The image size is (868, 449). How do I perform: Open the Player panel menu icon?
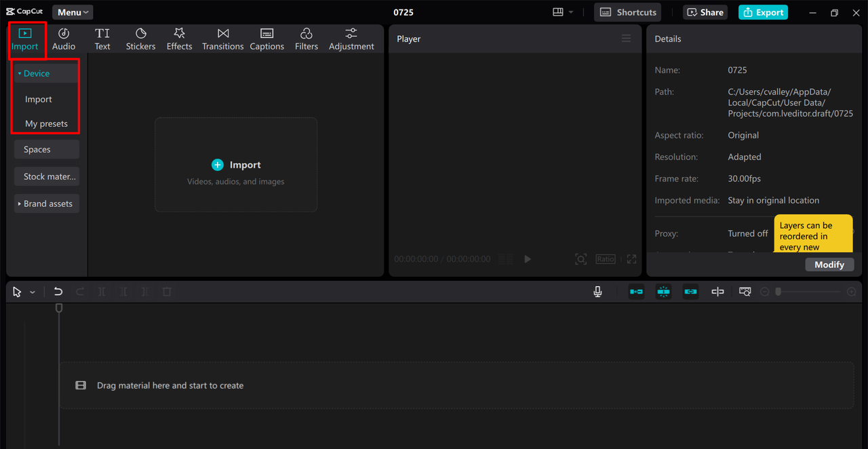coord(626,39)
